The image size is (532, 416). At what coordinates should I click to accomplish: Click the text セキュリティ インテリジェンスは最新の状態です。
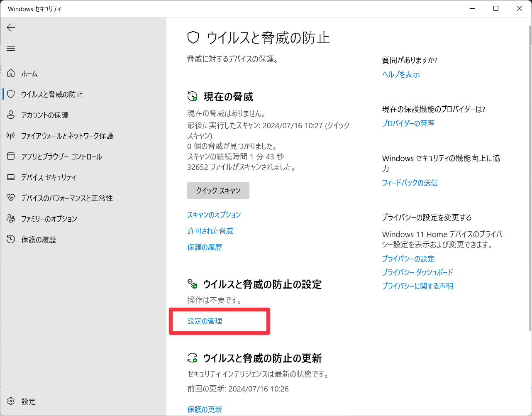pyautogui.click(x=259, y=374)
